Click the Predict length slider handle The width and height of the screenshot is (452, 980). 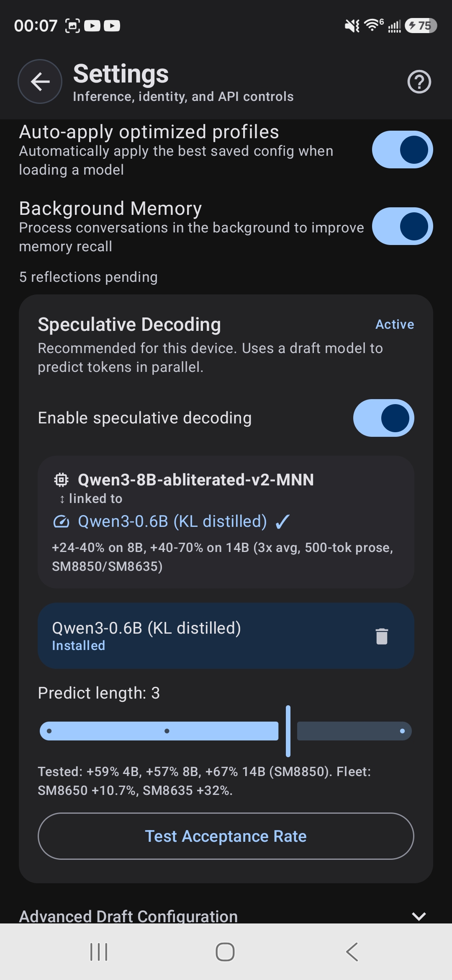288,730
